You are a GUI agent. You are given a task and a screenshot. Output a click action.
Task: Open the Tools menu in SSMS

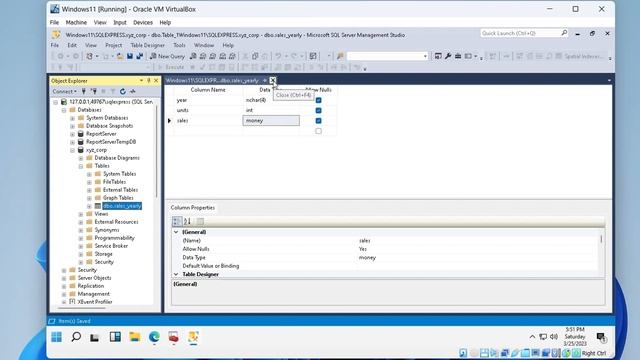coord(179,45)
